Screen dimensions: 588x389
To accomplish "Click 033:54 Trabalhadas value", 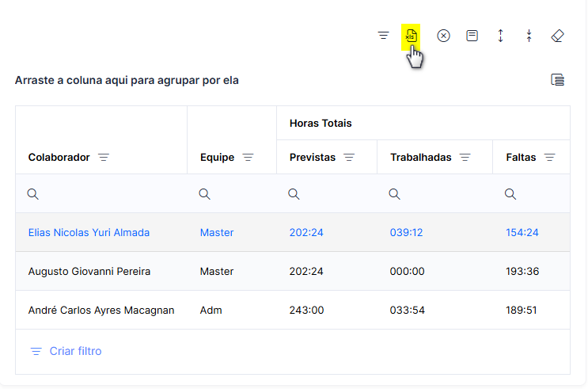I will (408, 310).
